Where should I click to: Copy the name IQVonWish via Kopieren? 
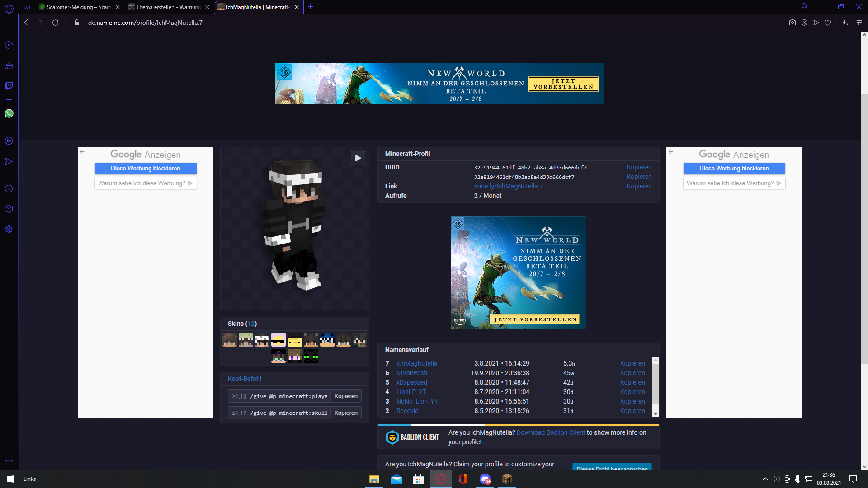tap(632, 373)
